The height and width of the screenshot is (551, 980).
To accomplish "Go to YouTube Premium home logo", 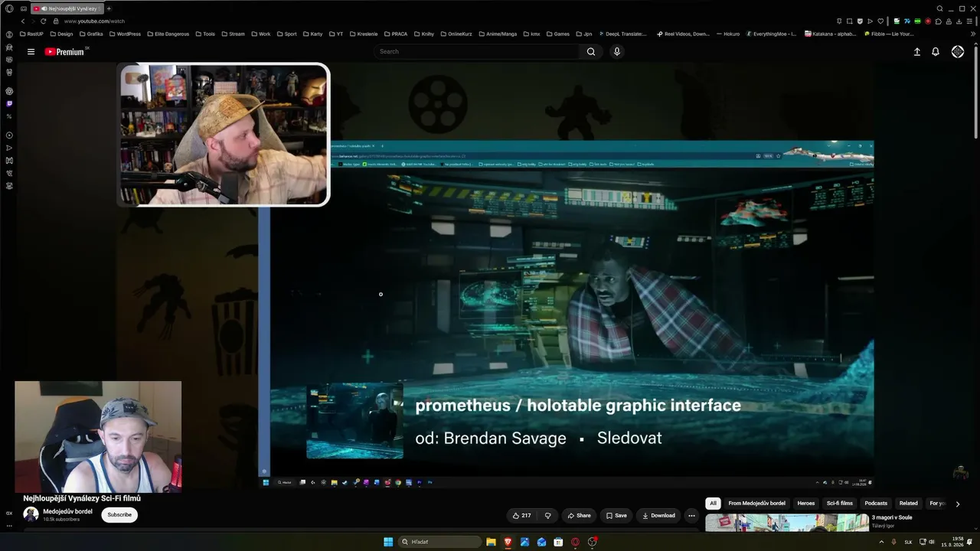I will click(66, 52).
